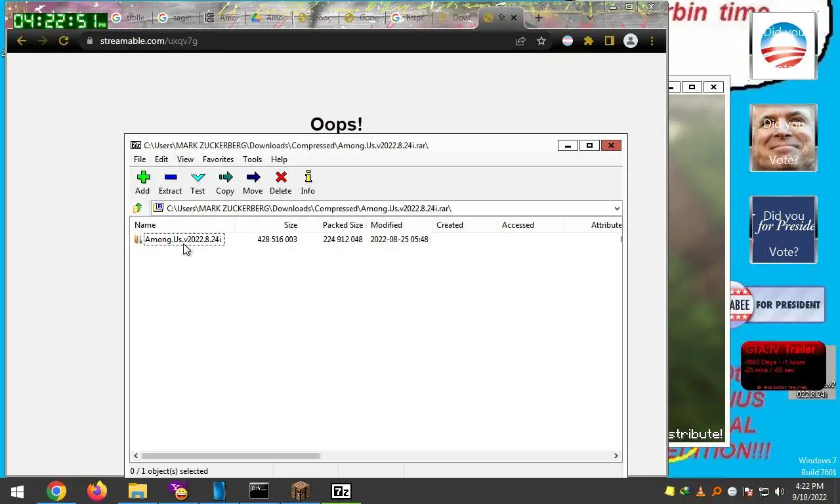Image resolution: width=840 pixels, height=504 pixels.
Task: Click inside the 7-Zip address path field
Action: (381, 209)
